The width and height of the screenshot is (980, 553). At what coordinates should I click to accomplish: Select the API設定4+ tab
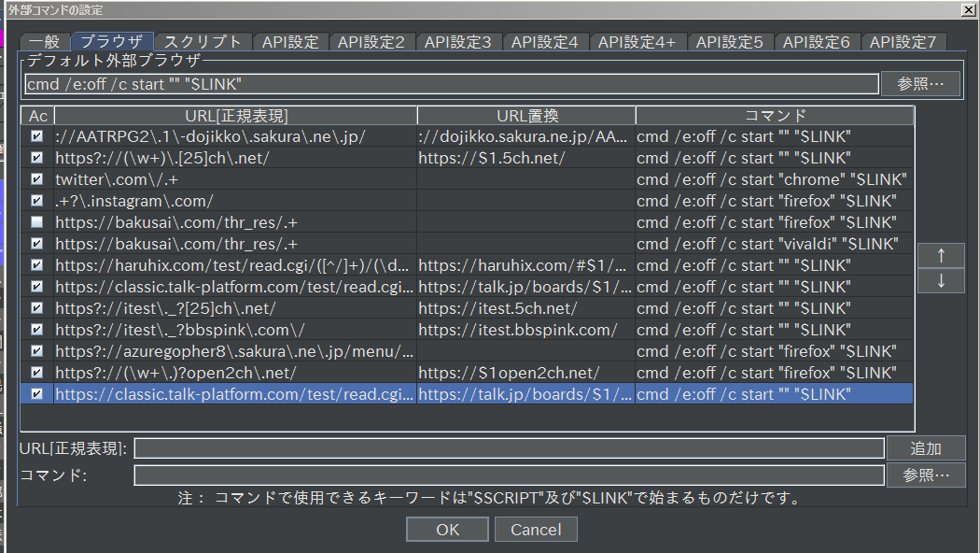pyautogui.click(x=637, y=42)
